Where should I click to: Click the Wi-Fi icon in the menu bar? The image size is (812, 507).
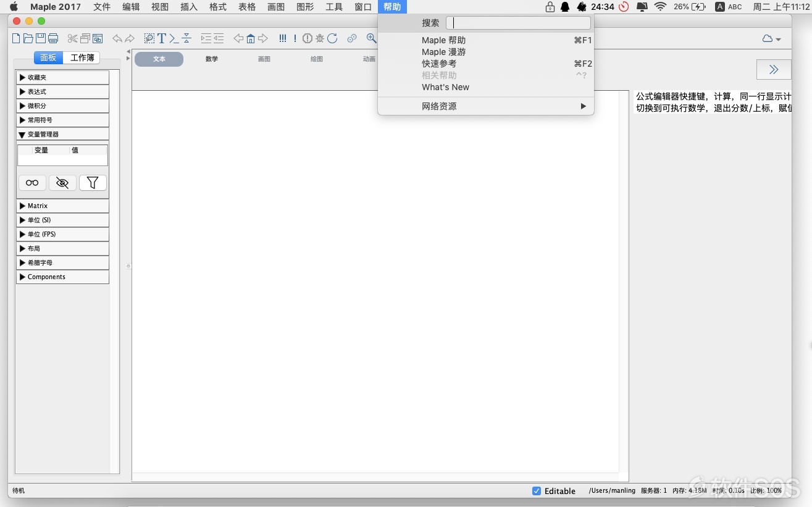661,7
